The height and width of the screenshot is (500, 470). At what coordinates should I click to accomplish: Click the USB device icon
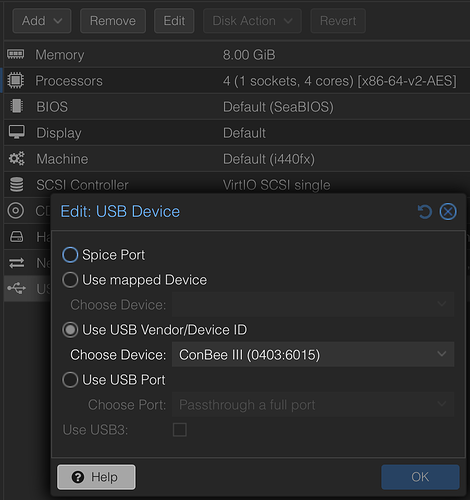tap(16, 288)
